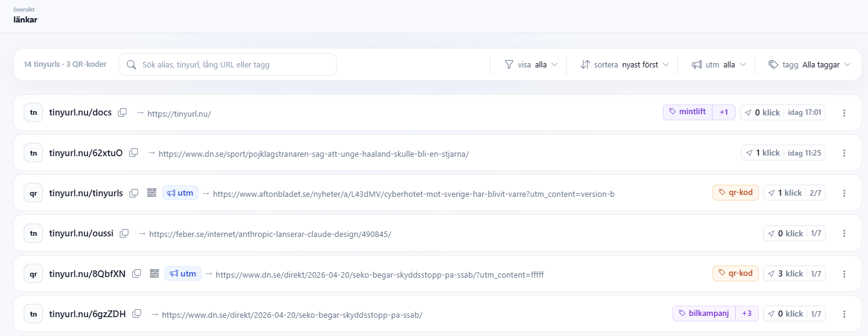Open the visa alla filter dropdown
Viewport: 868px width, 336px height.
coord(531,64)
